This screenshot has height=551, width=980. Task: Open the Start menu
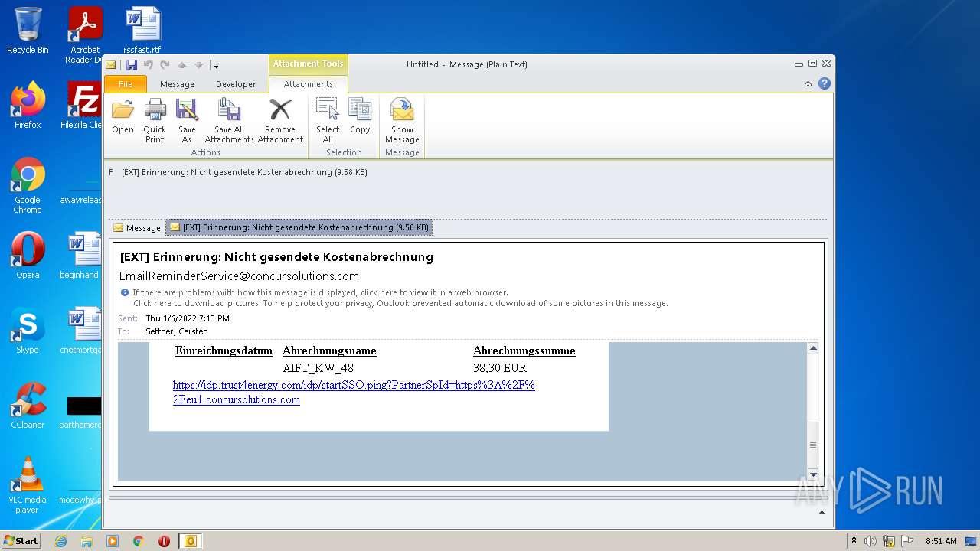click(x=21, y=540)
